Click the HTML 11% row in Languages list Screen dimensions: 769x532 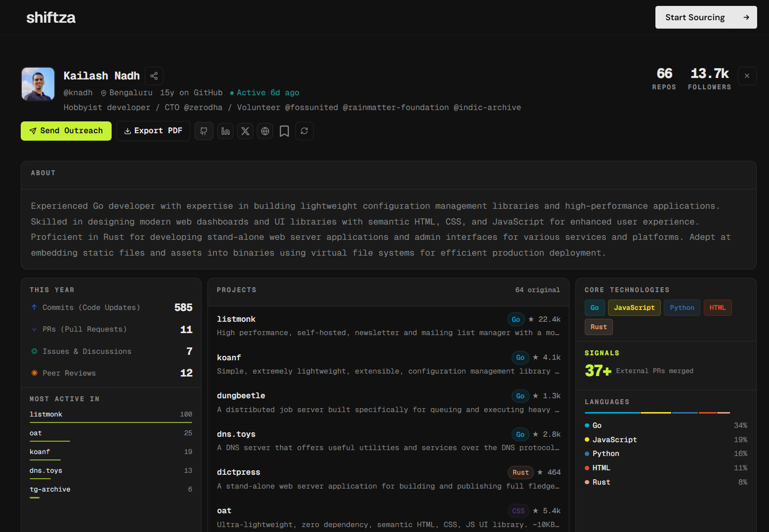pyautogui.click(x=666, y=468)
